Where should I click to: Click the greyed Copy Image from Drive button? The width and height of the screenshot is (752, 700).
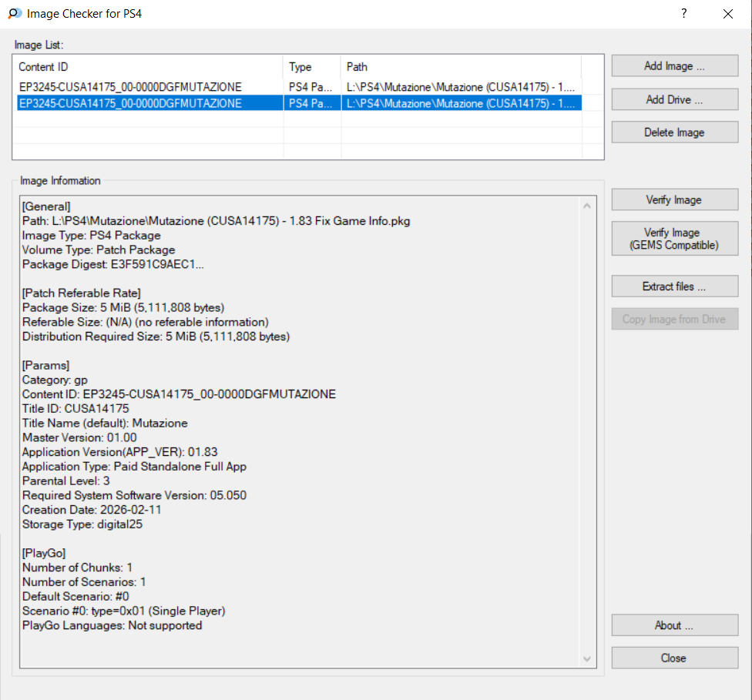[x=674, y=320]
